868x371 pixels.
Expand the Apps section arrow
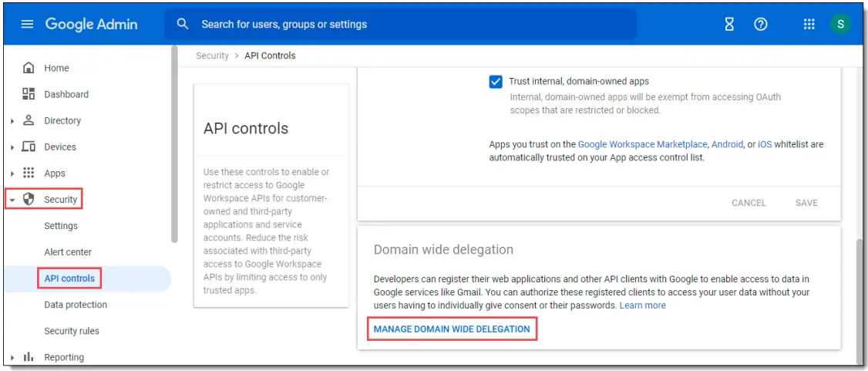[12, 174]
